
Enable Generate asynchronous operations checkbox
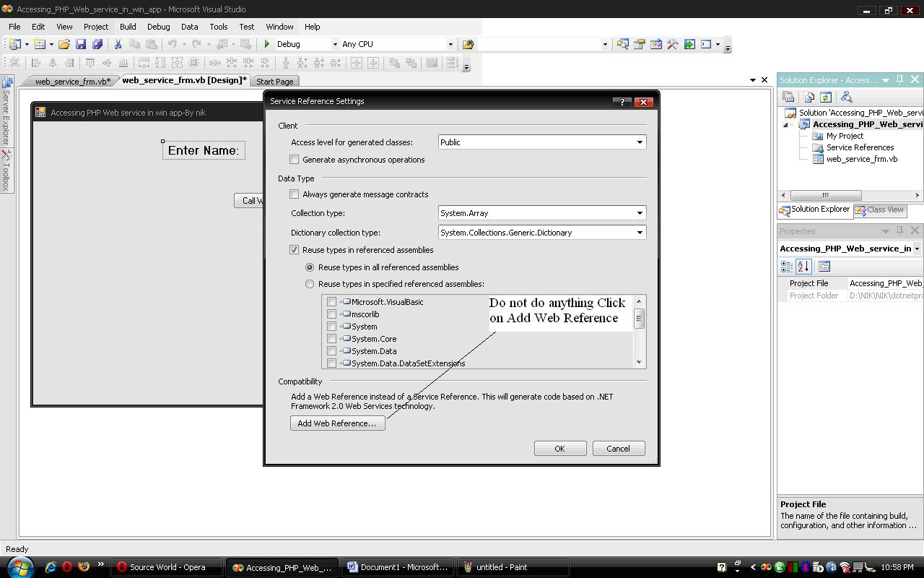[295, 160]
